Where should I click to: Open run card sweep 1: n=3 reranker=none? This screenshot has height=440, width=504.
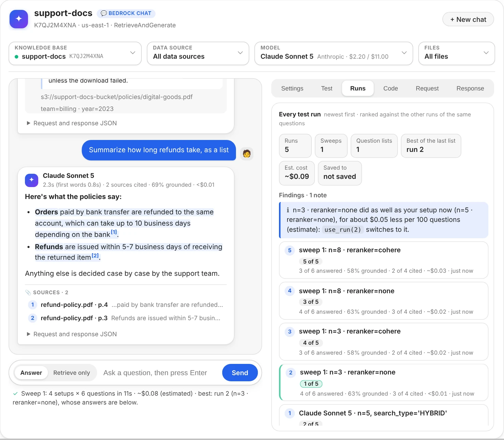point(383,382)
